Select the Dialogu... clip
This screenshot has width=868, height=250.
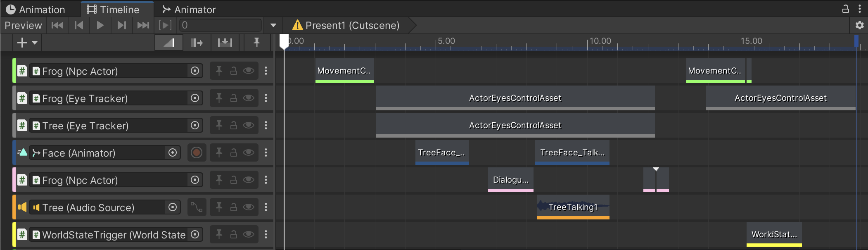511,180
